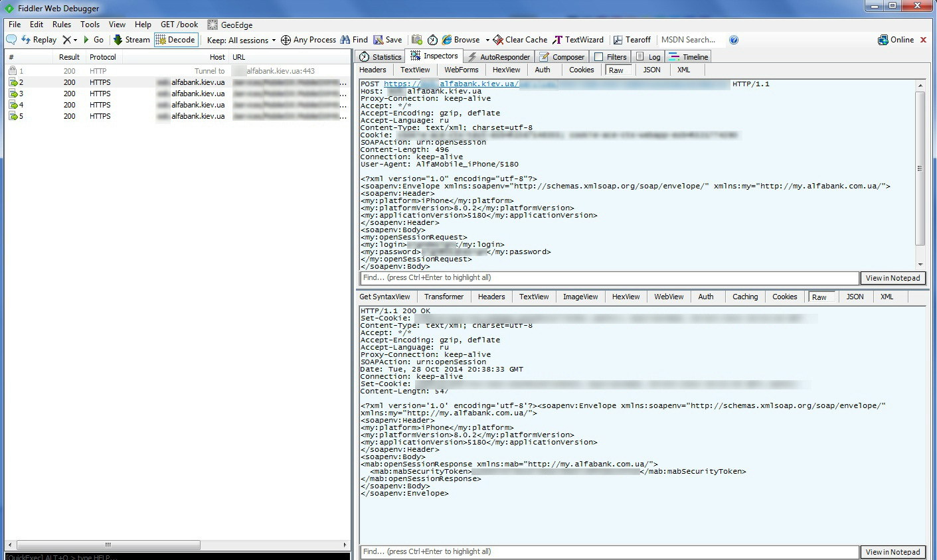Open Find sessions with binoculars icon
The height and width of the screenshot is (560, 937).
(345, 40)
